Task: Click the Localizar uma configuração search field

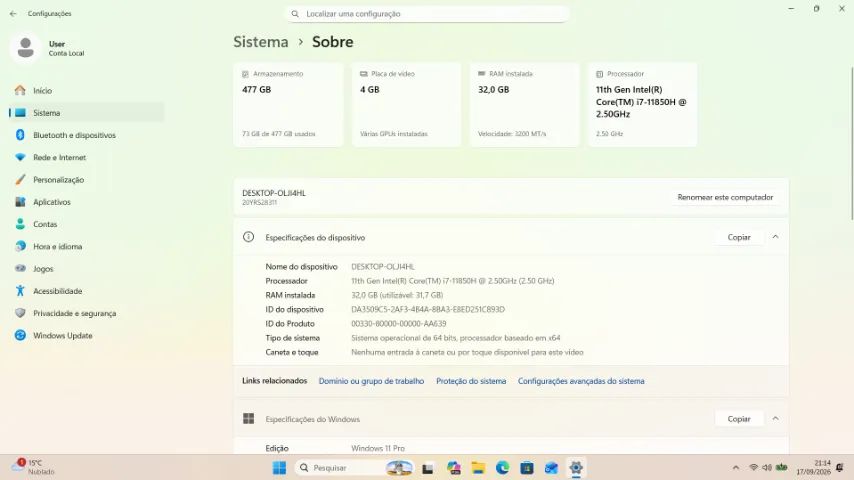Action: [427, 14]
